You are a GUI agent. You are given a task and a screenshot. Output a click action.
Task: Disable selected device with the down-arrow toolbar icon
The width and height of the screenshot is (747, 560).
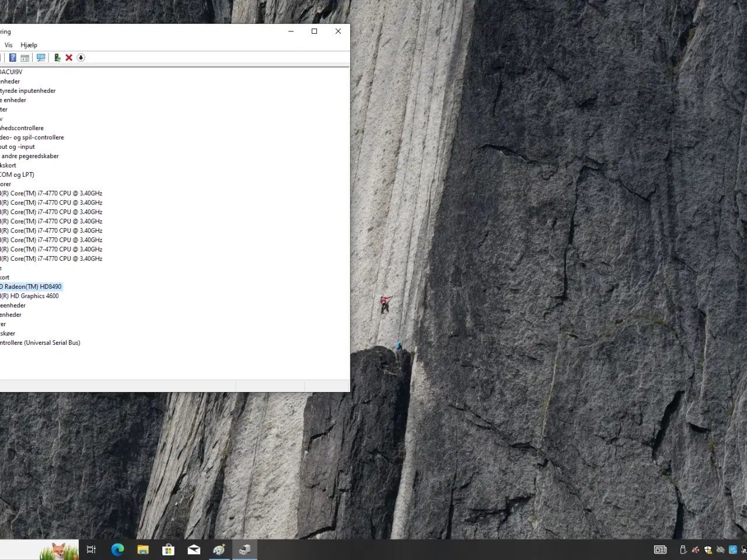point(81,57)
